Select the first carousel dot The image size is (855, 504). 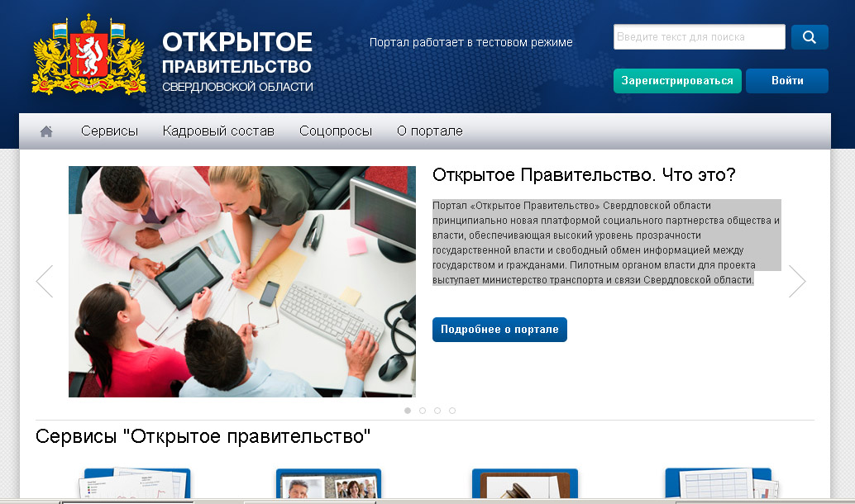pyautogui.click(x=408, y=411)
